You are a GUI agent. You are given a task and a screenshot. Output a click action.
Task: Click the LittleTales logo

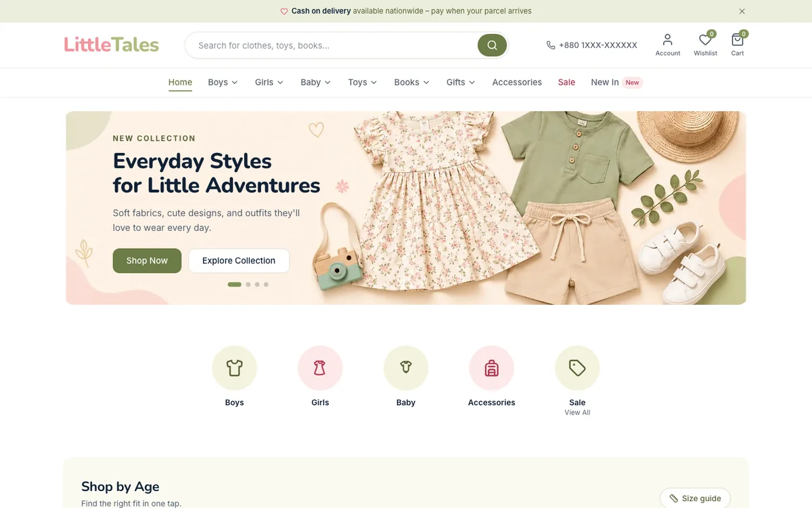112,45
